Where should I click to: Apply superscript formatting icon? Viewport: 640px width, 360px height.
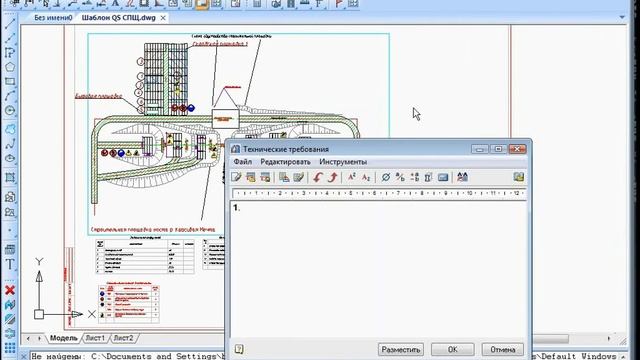(x=351, y=177)
